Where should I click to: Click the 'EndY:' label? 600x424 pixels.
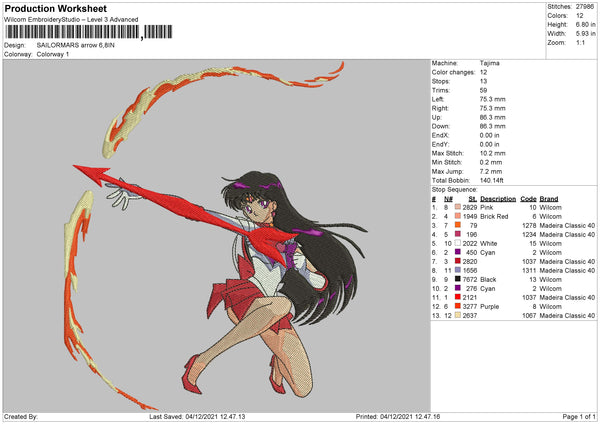point(440,144)
